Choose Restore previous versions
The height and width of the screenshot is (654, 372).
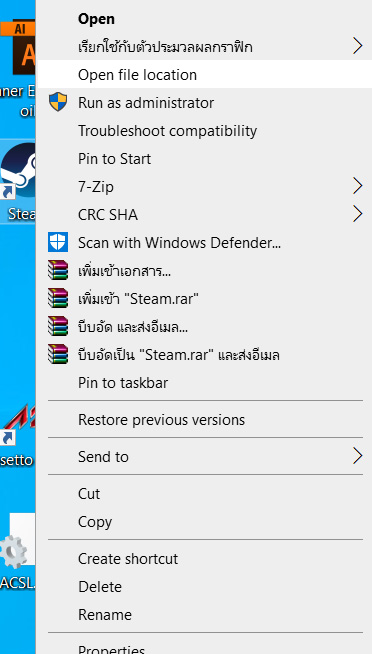[204, 420]
